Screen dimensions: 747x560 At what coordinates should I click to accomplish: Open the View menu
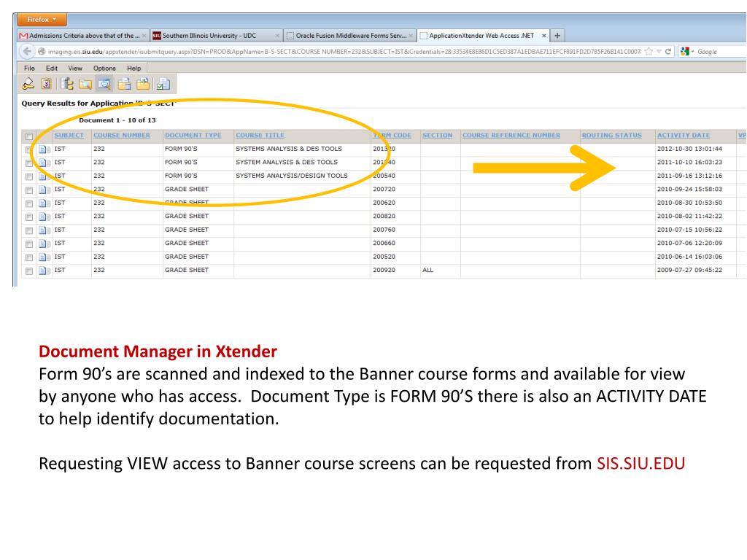point(75,68)
